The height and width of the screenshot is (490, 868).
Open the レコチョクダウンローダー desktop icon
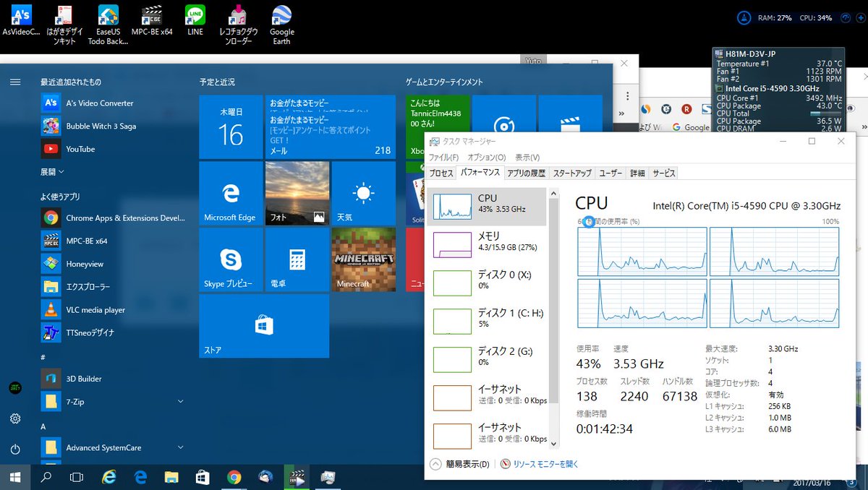click(x=238, y=25)
